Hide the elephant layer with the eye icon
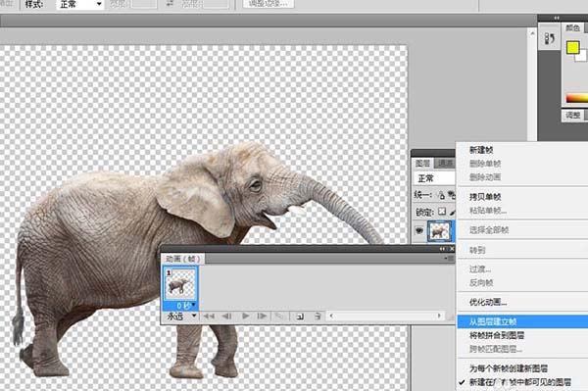 [x=419, y=230]
